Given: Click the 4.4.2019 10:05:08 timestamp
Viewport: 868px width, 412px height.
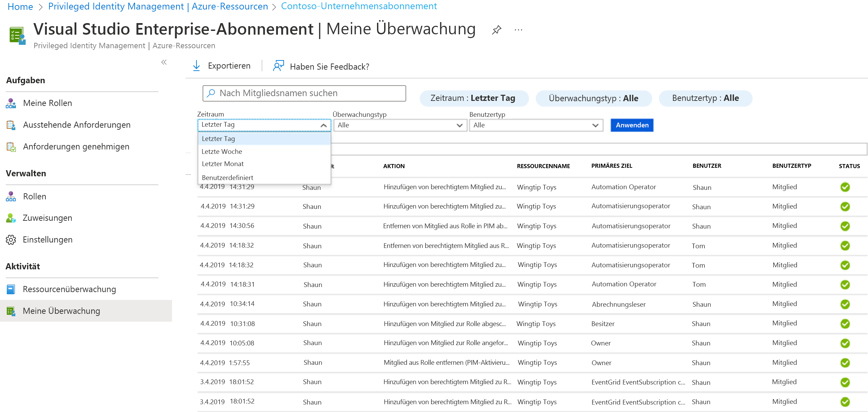Looking at the screenshot, I should pos(227,343).
